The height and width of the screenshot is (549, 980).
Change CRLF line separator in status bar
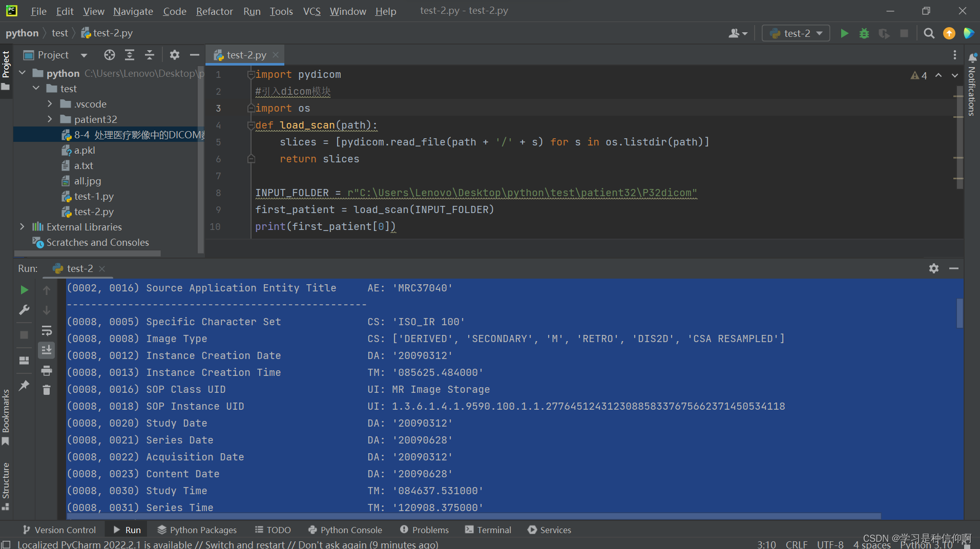pos(796,544)
